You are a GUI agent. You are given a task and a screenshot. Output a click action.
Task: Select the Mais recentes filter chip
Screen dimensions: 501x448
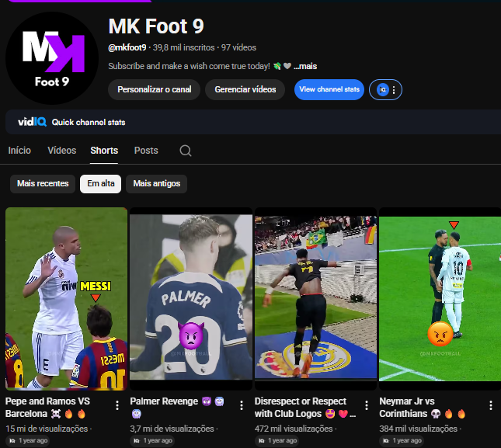(x=43, y=183)
